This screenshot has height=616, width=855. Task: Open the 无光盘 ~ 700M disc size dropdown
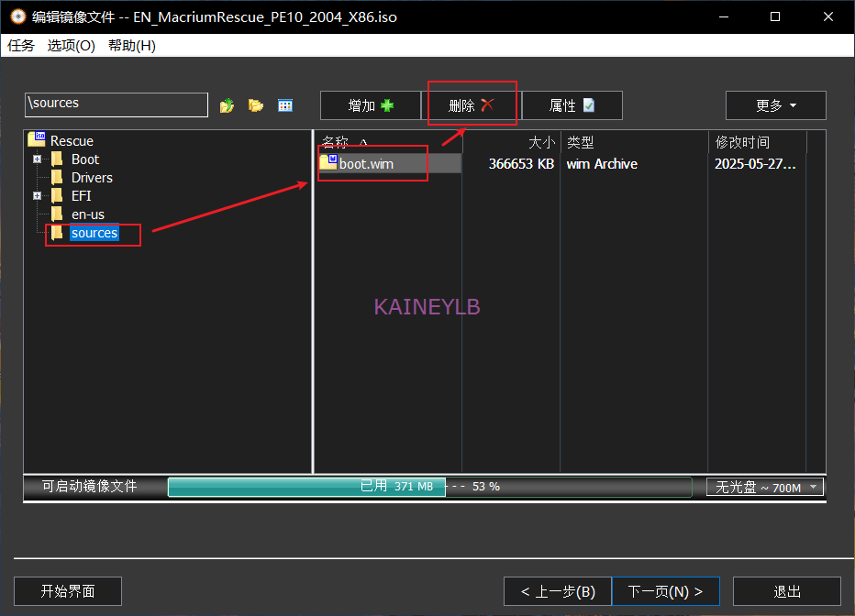click(764, 487)
